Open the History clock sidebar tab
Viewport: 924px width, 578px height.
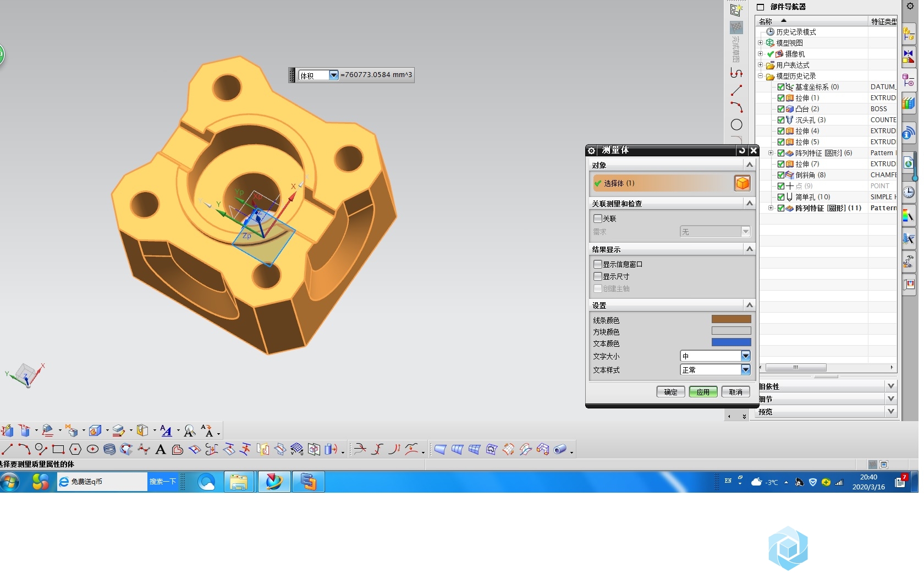909,192
